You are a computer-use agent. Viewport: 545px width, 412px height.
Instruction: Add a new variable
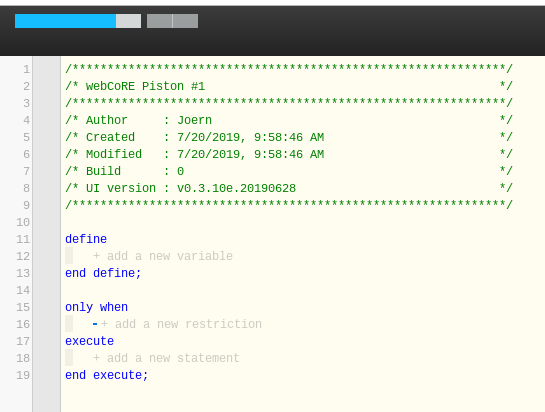pyautogui.click(x=163, y=256)
